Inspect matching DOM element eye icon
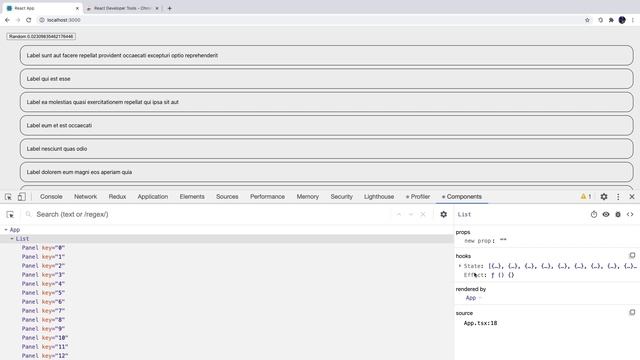Screen dimensions: 640x360 pos(606,214)
